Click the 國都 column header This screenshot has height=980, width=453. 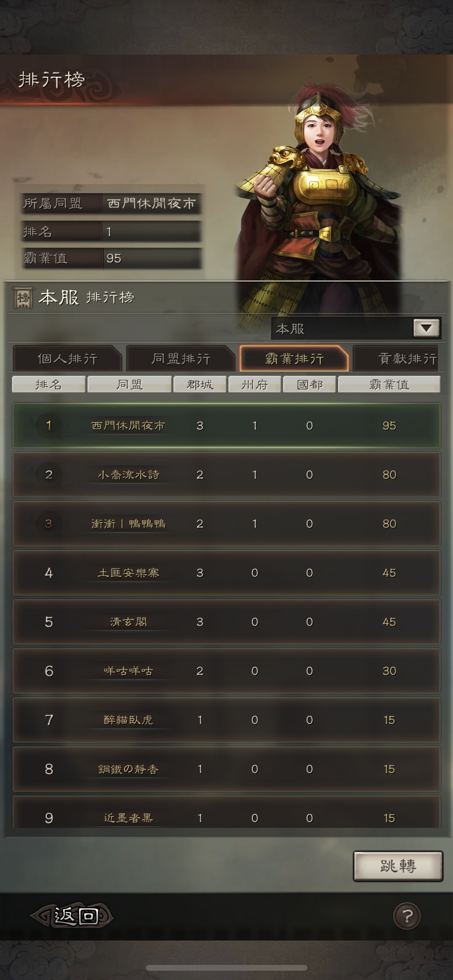[309, 384]
